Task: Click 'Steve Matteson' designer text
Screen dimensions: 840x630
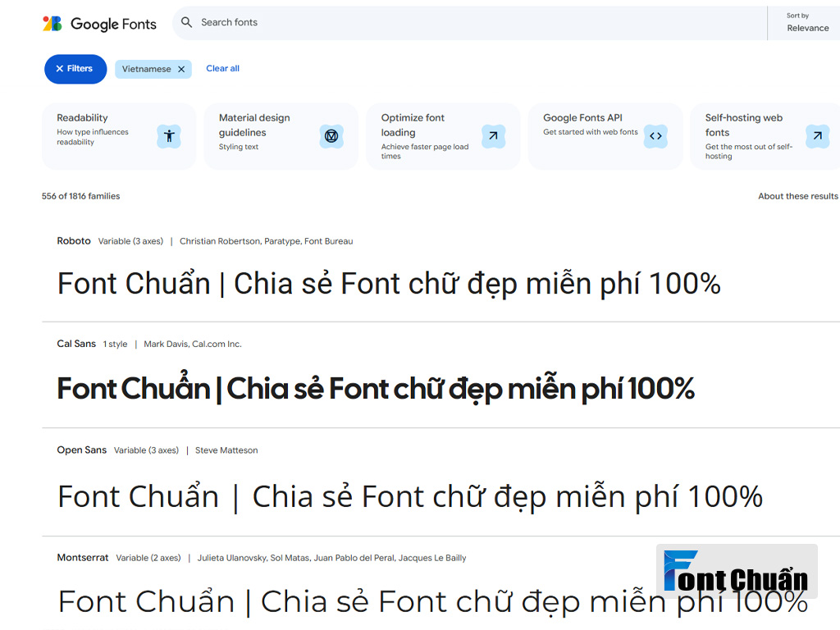Action: coord(226,450)
